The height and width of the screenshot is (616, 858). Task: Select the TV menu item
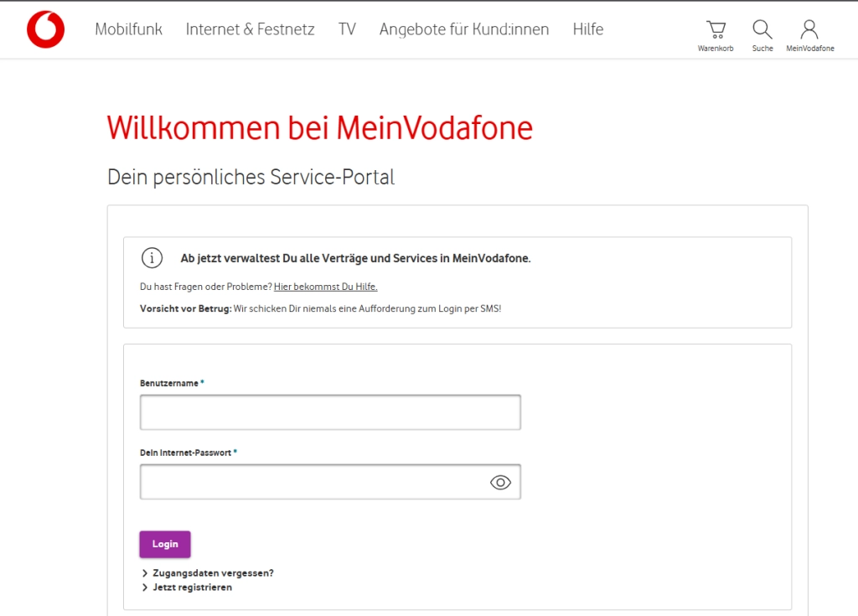[347, 29]
